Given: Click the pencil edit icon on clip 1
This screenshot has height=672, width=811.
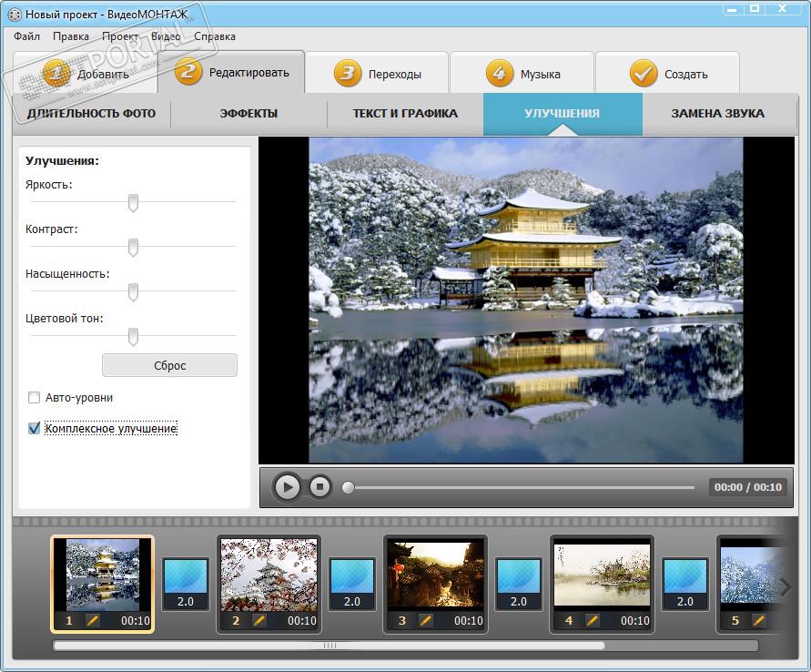Looking at the screenshot, I should click(92, 620).
